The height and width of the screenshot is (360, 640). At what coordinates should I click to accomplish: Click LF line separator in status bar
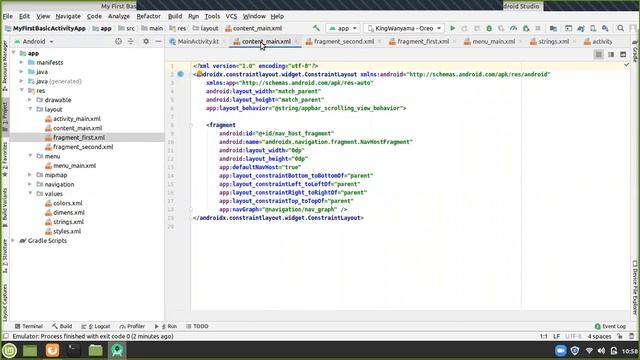point(556,336)
